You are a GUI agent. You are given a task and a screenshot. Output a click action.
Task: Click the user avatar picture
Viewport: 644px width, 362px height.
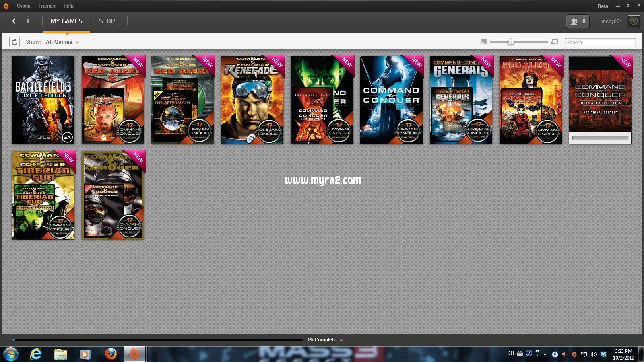pyautogui.click(x=634, y=21)
